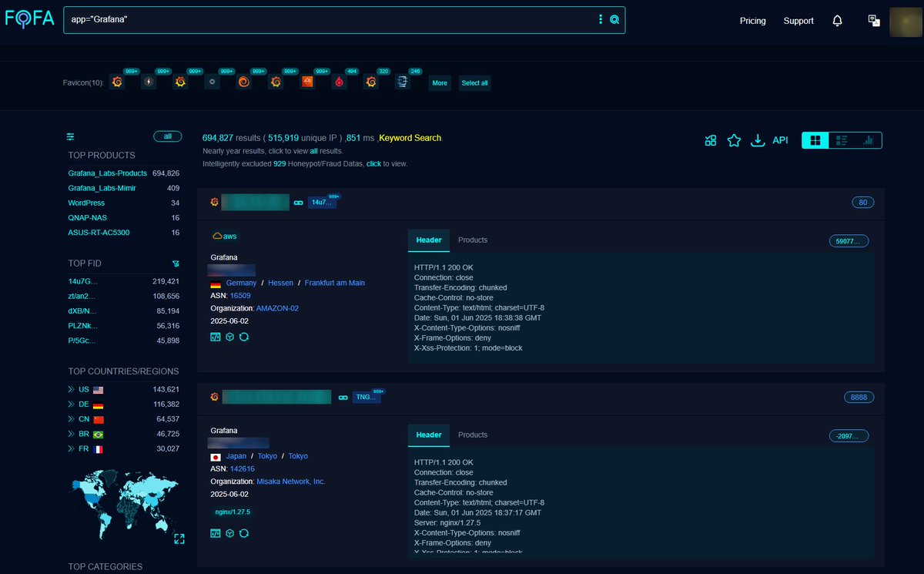Click the port 8888 badge

click(859, 398)
